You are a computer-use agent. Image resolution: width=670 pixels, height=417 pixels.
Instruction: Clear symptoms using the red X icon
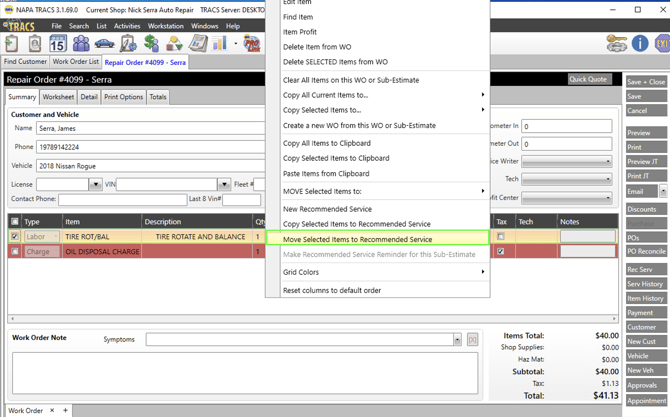tap(472, 340)
